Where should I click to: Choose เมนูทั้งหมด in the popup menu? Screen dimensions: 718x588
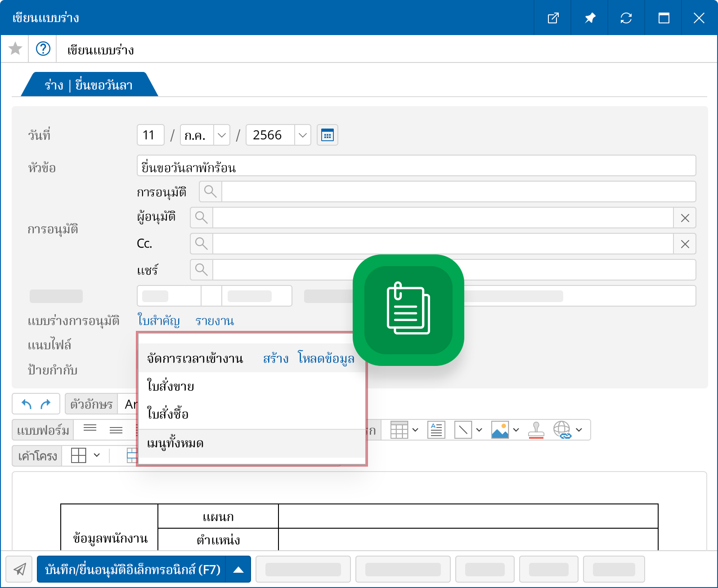tap(175, 443)
